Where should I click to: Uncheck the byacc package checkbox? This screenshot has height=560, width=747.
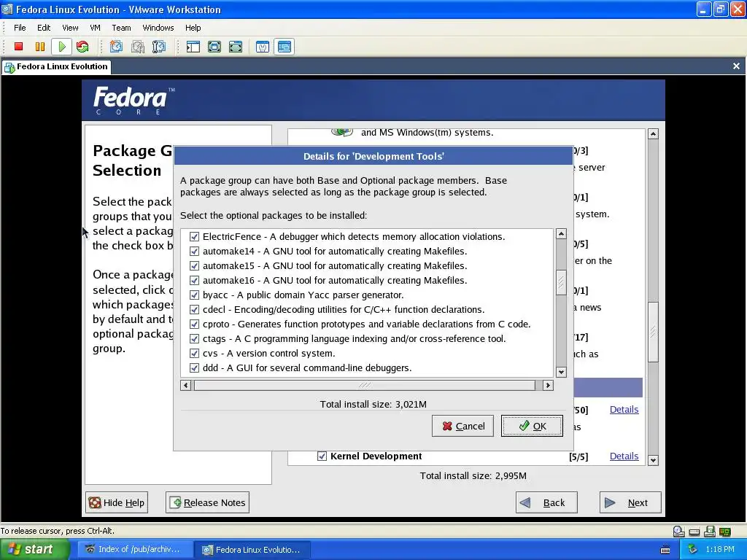tap(194, 295)
